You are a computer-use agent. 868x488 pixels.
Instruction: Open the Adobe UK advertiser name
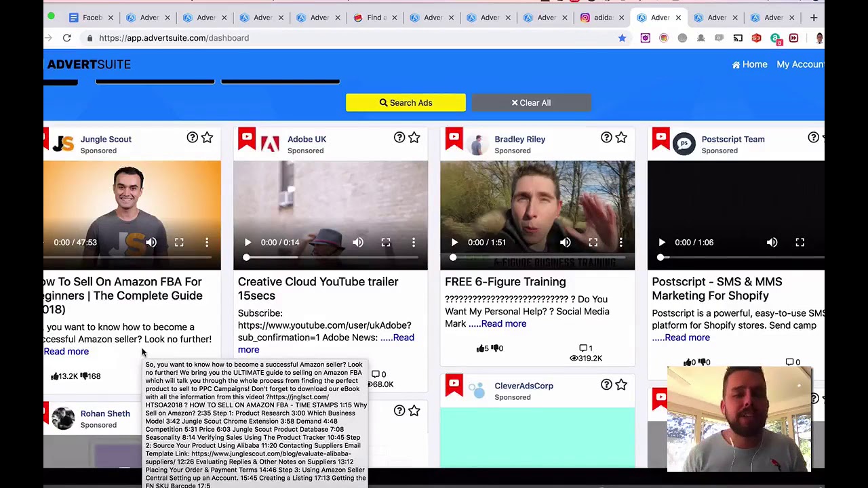tap(307, 139)
